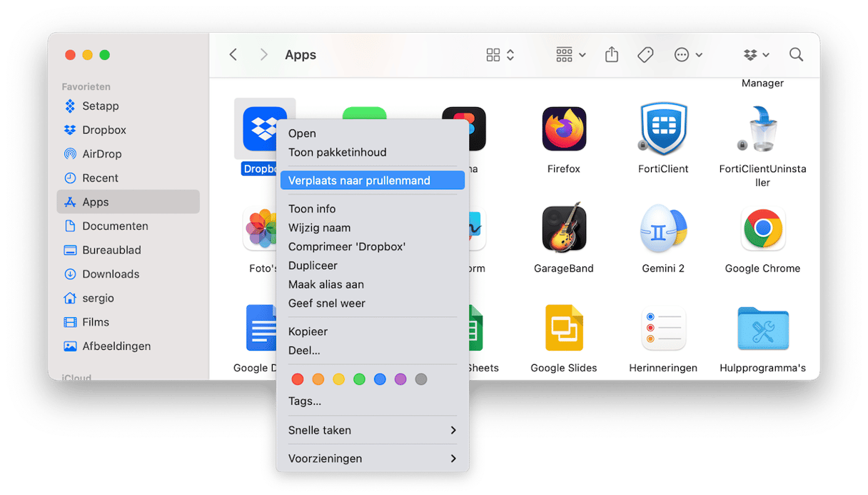
Task: Open the Dropbox toolbar dropdown
Action: coord(756,55)
